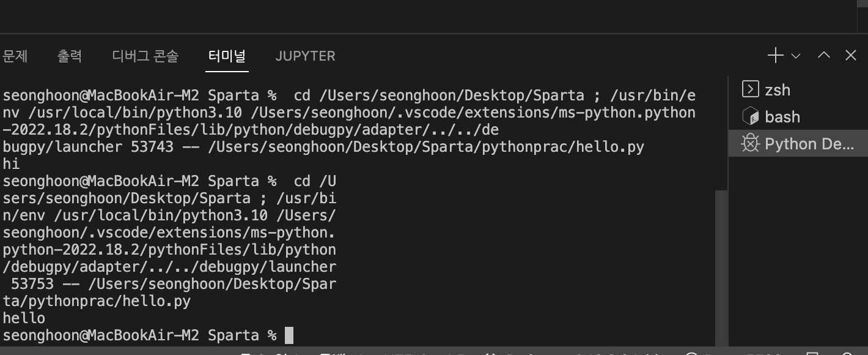Activate the 터미널 tab
This screenshot has width=868, height=355.
tap(227, 56)
